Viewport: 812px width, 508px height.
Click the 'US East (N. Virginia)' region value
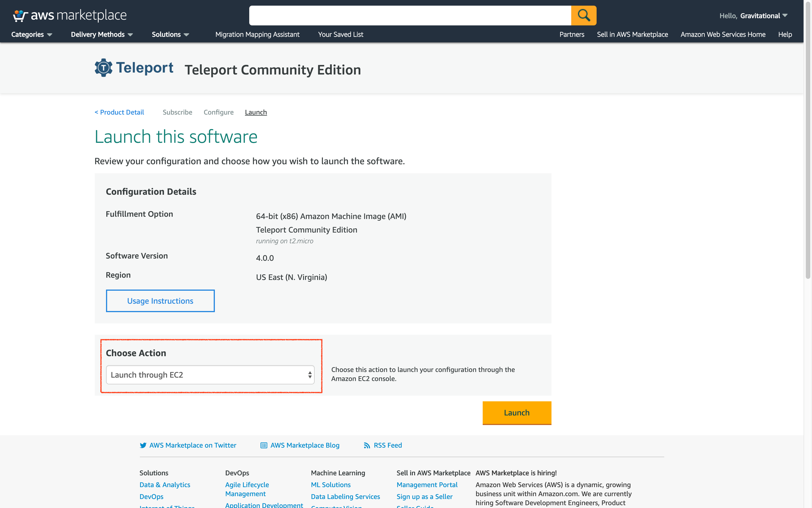(x=291, y=277)
